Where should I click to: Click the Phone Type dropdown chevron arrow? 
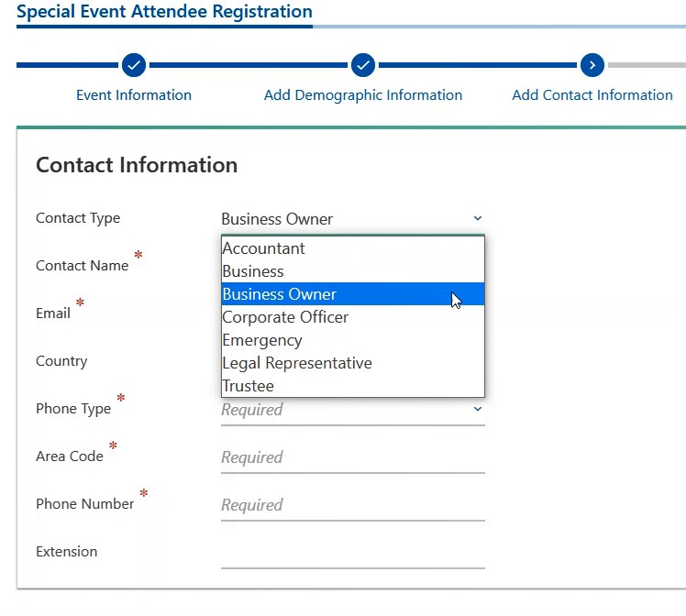click(x=478, y=409)
